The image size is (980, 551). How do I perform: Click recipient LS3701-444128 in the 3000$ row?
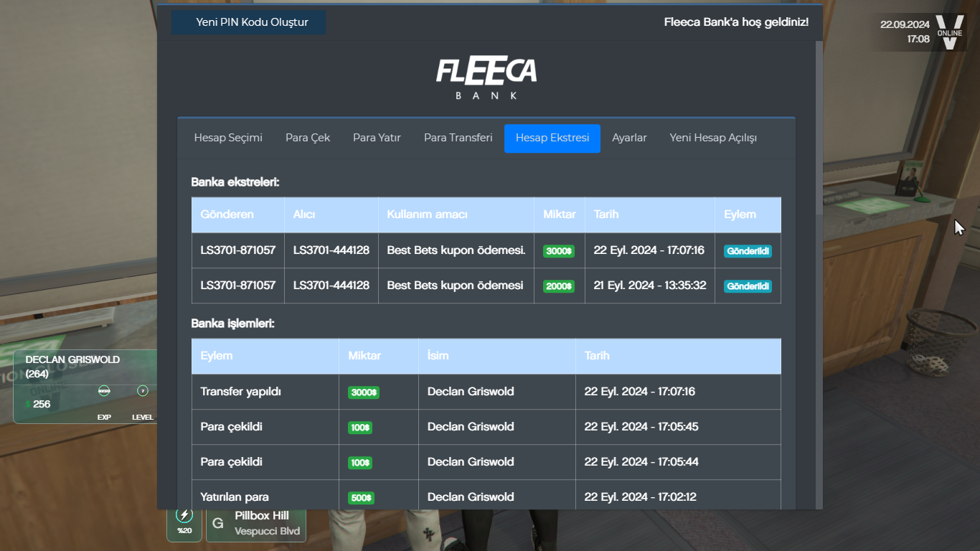[331, 250]
